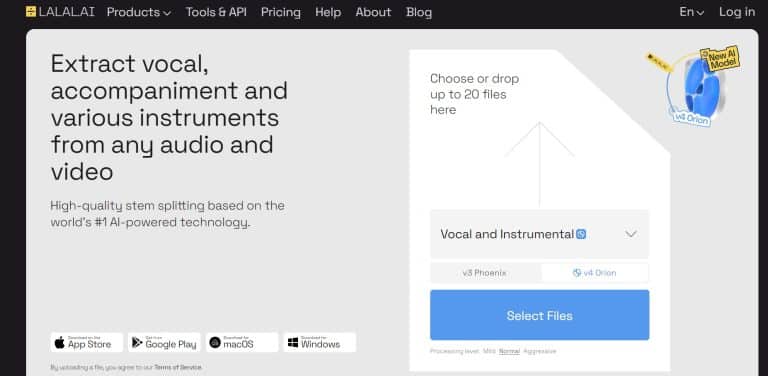Set processing level to Mild
This screenshot has width=768, height=376.
(x=489, y=351)
